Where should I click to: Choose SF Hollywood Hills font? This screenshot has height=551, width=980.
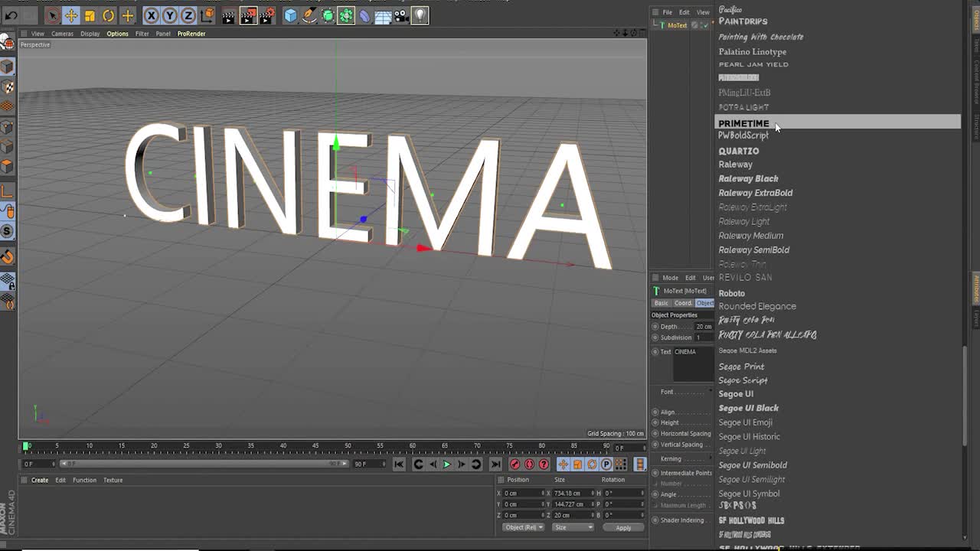(751, 520)
